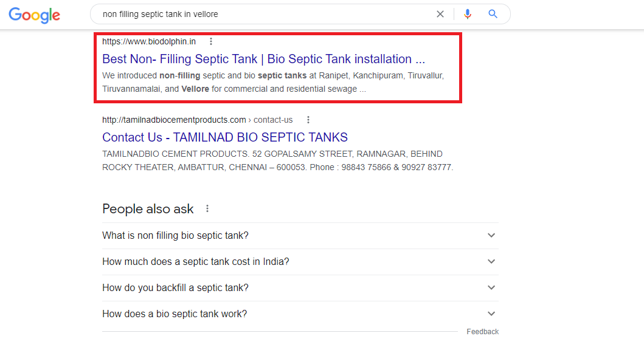Open "Best Non- Filling Septic Tank" result

[x=263, y=59]
